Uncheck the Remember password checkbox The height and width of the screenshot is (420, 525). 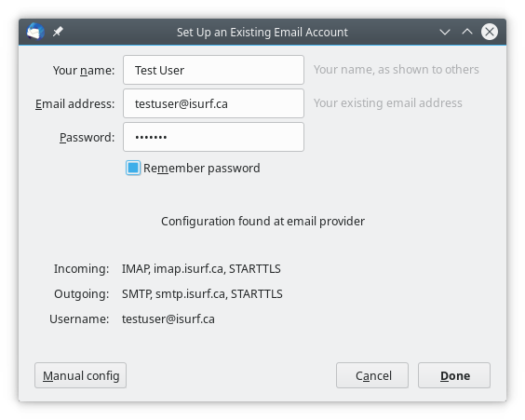click(133, 168)
